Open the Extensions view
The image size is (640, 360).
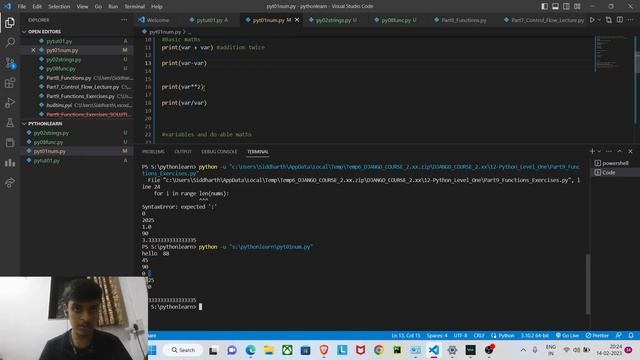coord(10,83)
